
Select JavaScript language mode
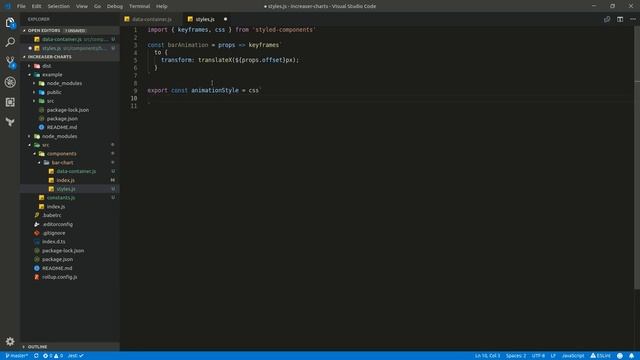(x=573, y=356)
